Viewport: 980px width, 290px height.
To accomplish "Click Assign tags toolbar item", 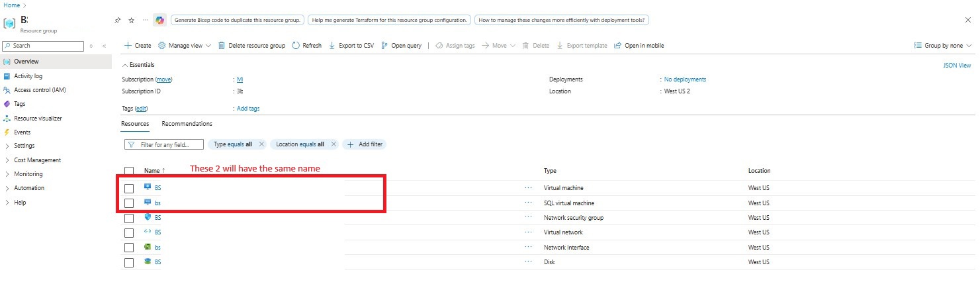I will (x=455, y=46).
